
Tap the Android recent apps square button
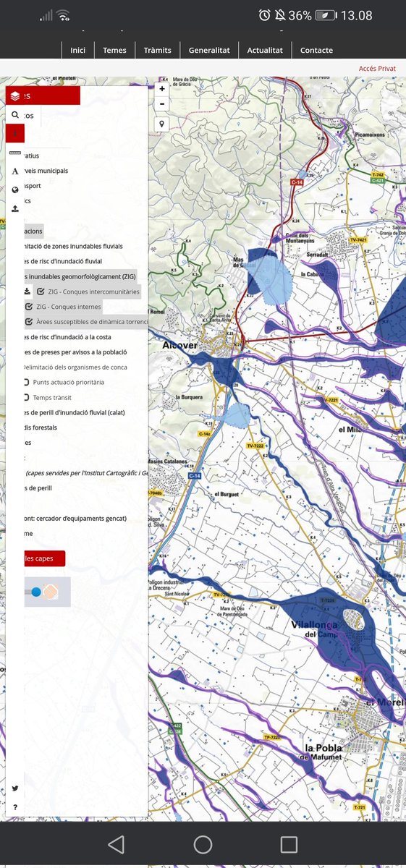coord(289,844)
